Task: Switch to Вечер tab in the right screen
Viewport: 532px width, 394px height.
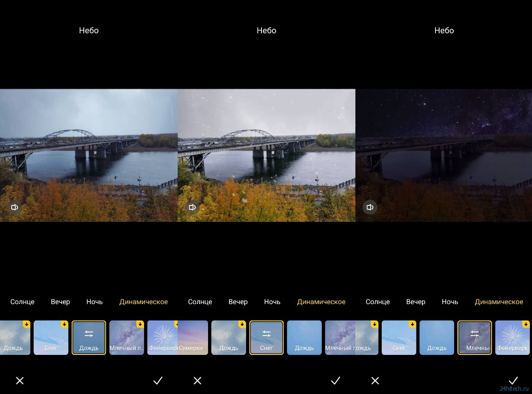Action: (416, 302)
